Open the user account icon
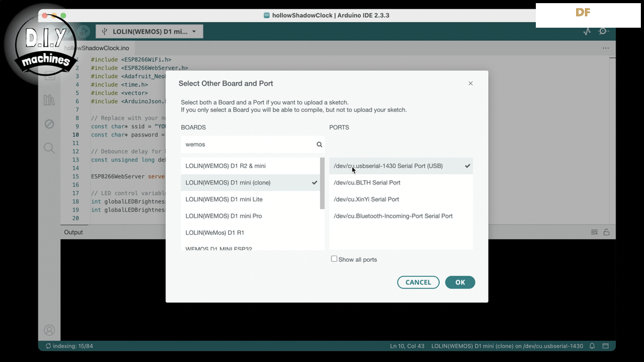The height and width of the screenshot is (362, 644). click(49, 330)
